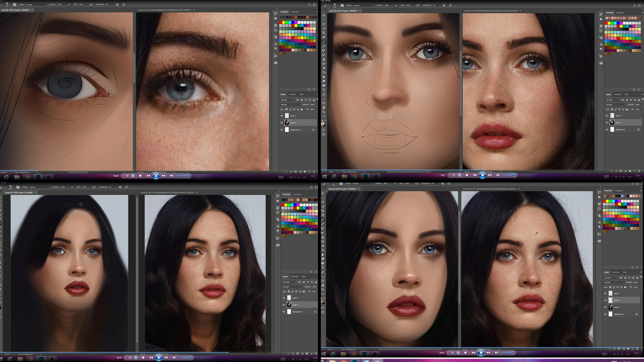
Task: Switch to Channels tab in top-left window
Action: 292,94
